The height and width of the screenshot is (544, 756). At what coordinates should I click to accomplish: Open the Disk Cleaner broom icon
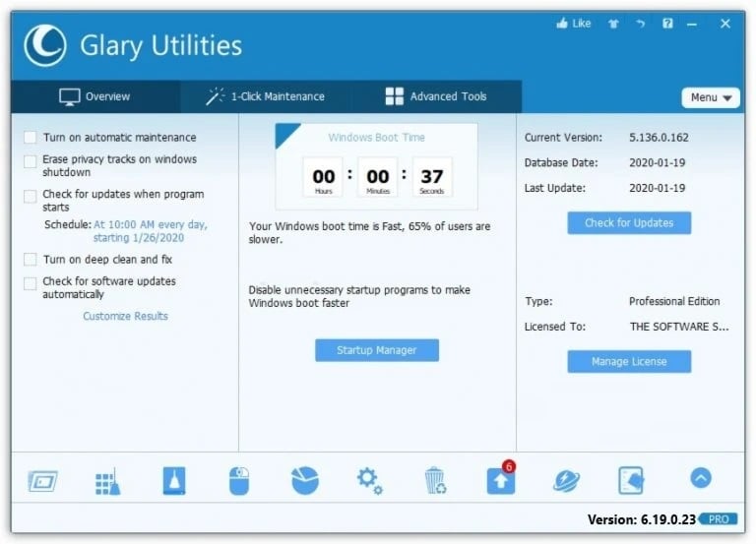(x=108, y=481)
